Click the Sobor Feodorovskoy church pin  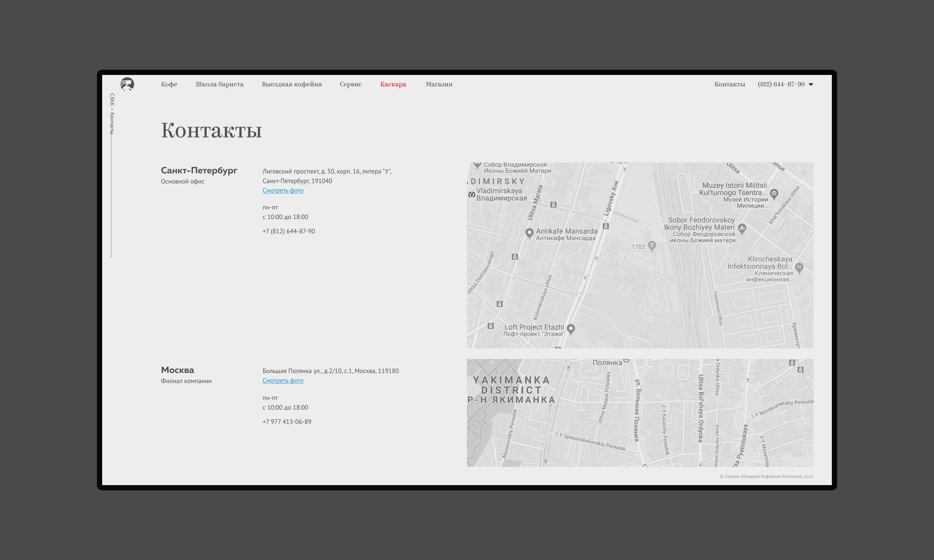tap(742, 228)
